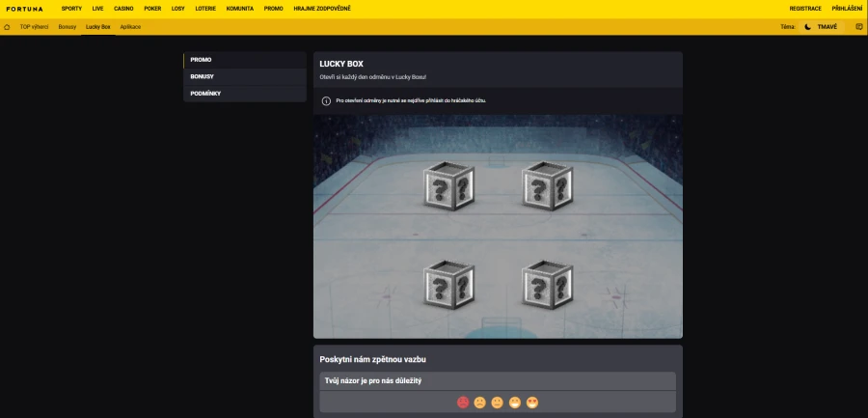Open the top-right mystery Lucky Box
Image resolution: width=868 pixels, height=418 pixels.
[x=547, y=186]
